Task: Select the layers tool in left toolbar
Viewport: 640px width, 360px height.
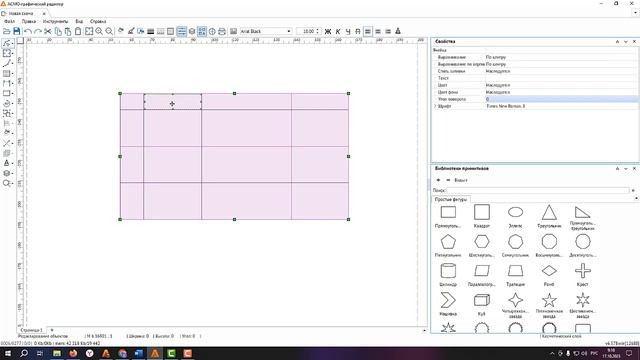Action: [7, 173]
